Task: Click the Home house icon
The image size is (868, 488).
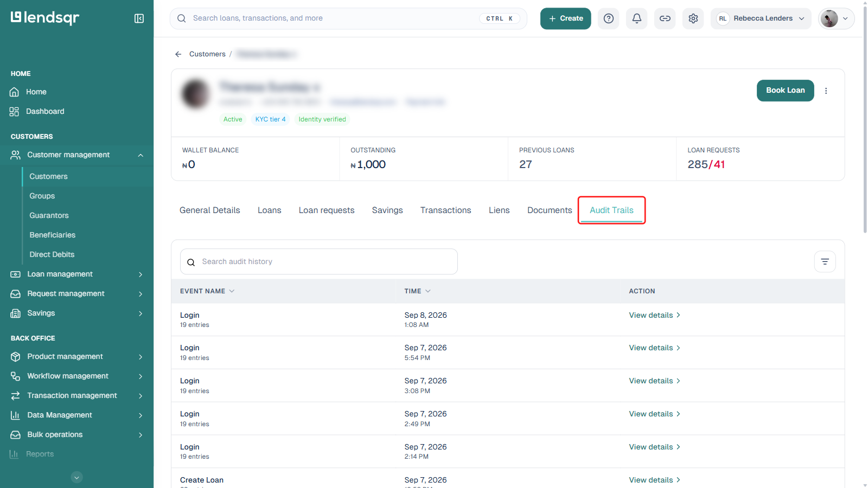Action: coord(14,92)
